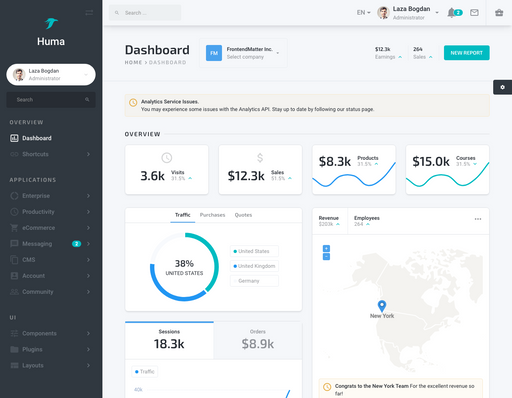Select the Orders $8.9k tab
This screenshot has height=398, width=512.
click(258, 340)
